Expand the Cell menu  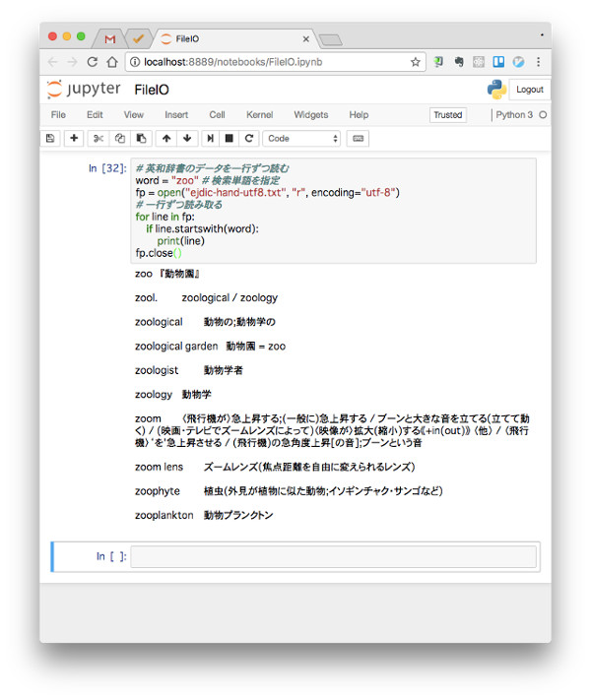coord(217,115)
